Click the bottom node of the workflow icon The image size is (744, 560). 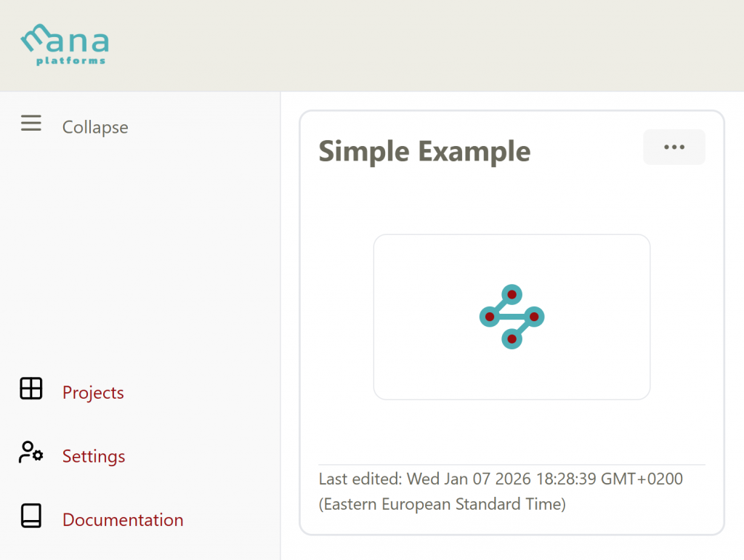[511, 338]
